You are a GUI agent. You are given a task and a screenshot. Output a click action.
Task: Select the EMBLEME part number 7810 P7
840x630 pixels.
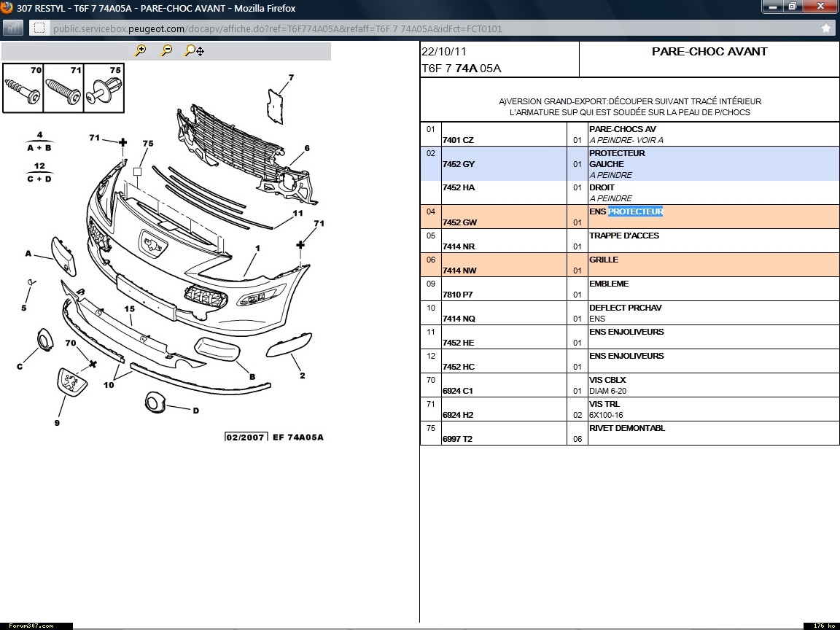(x=458, y=295)
